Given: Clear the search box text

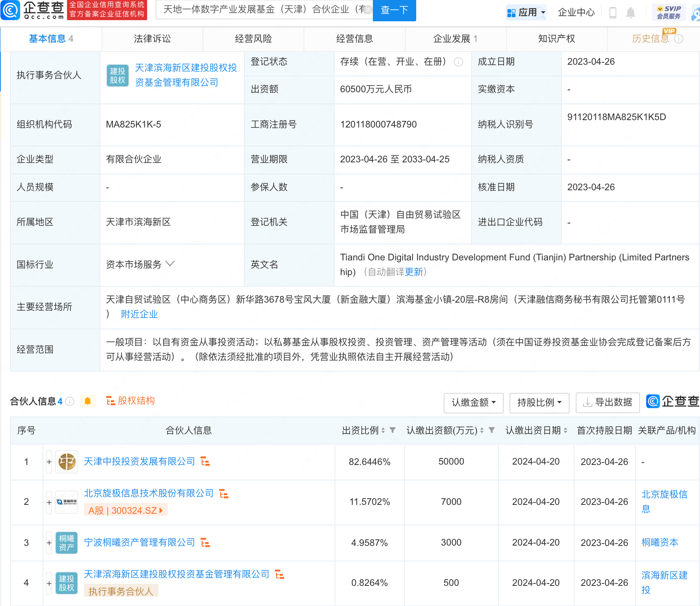Looking at the screenshot, I should 368,10.
